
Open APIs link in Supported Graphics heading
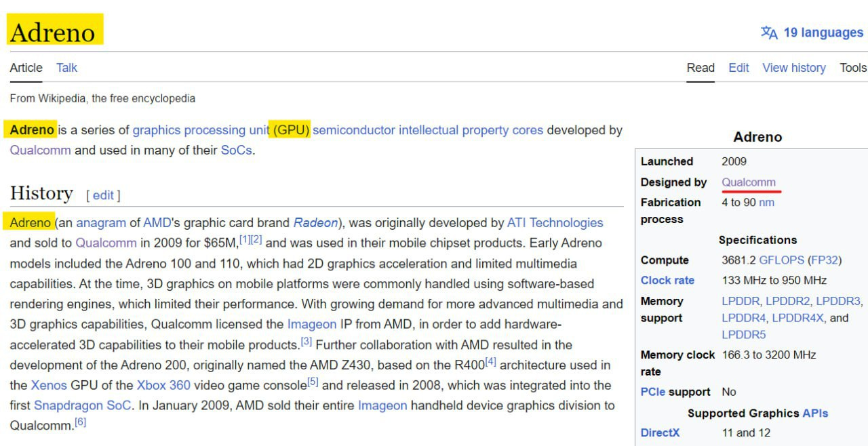[x=815, y=413]
